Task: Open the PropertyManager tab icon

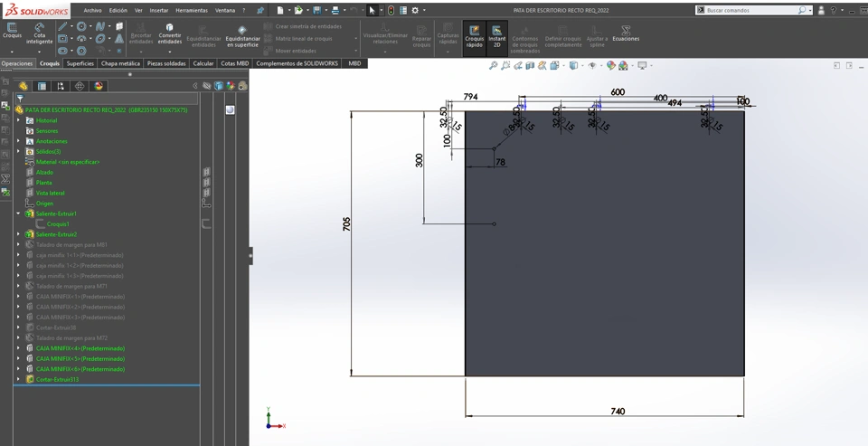Action: 42,86
